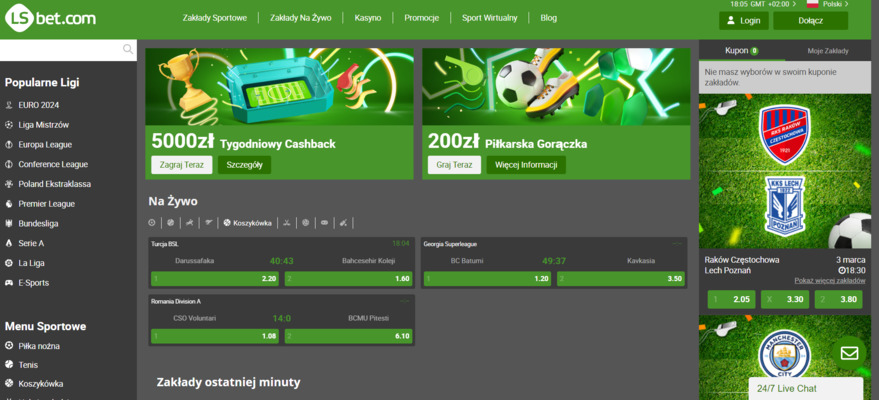Bet on CSO Voluntari at 1.08
Image resolution: width=879 pixels, height=400 pixels.
(215, 336)
